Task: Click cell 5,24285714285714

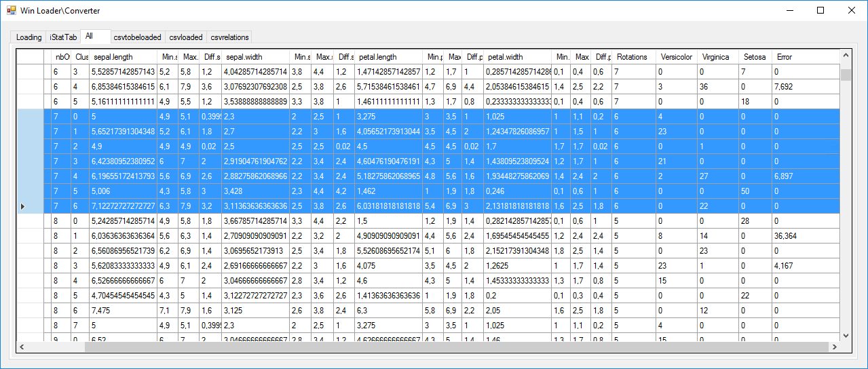Action: point(124,221)
